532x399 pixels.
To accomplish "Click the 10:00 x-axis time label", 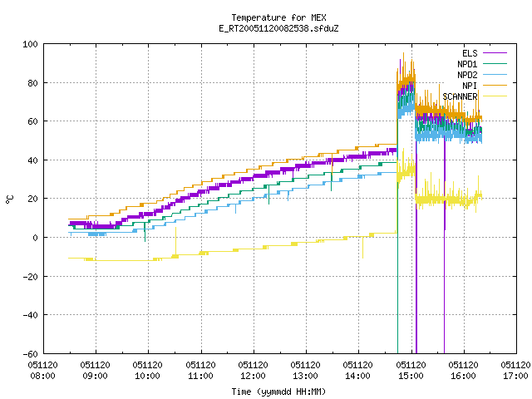I will pos(148,376).
